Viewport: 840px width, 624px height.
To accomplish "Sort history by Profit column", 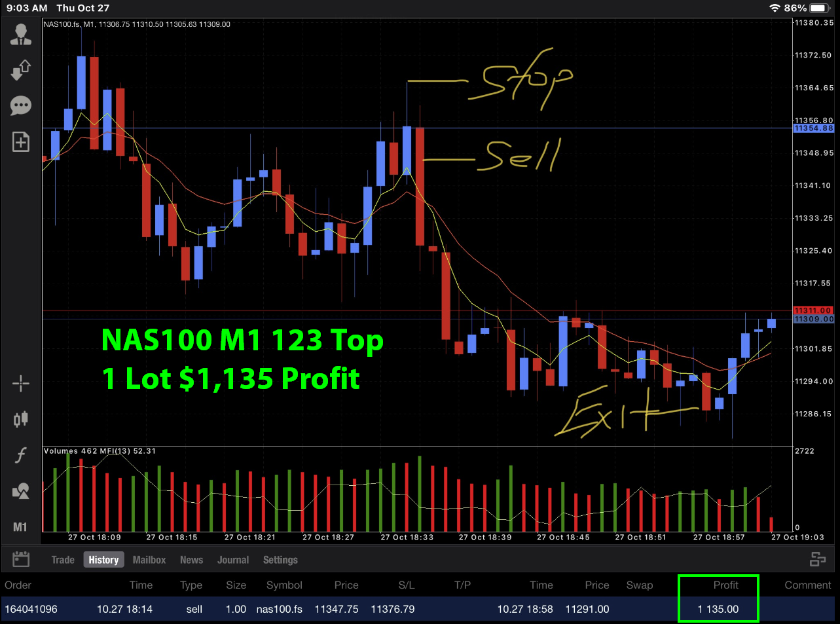I will point(725,585).
